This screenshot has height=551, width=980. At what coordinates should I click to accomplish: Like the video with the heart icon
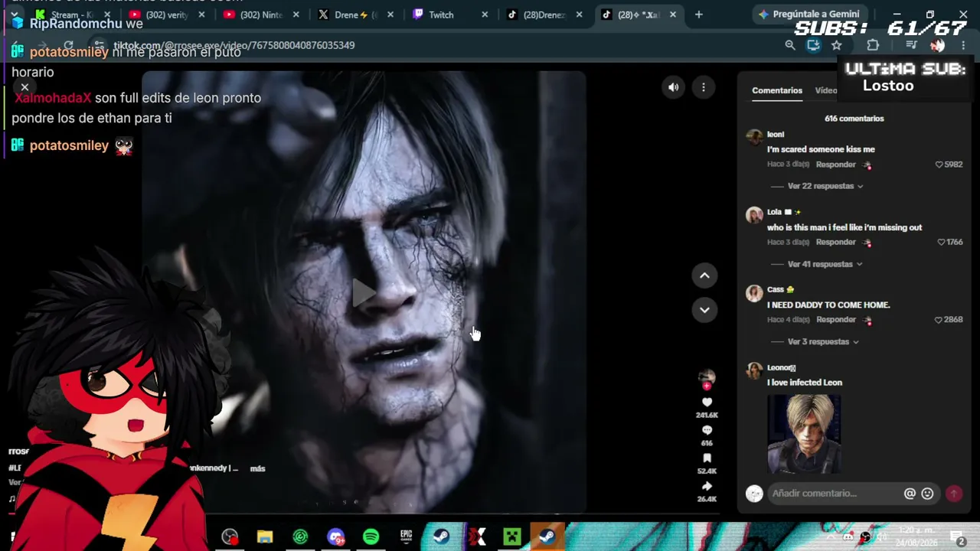pyautogui.click(x=707, y=402)
